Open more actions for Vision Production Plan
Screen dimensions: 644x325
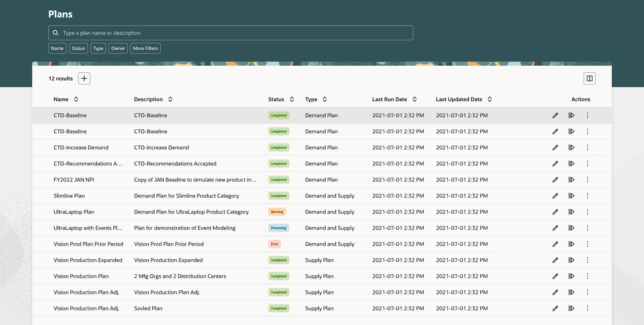588,276
